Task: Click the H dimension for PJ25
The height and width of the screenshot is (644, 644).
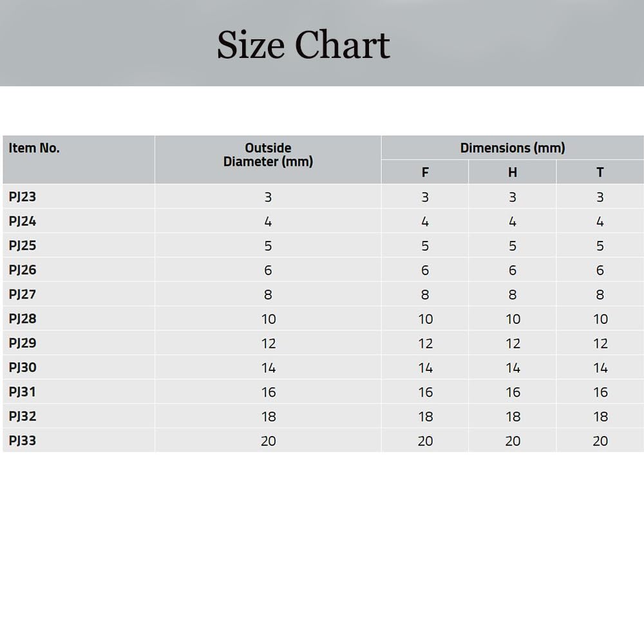Action: (513, 246)
